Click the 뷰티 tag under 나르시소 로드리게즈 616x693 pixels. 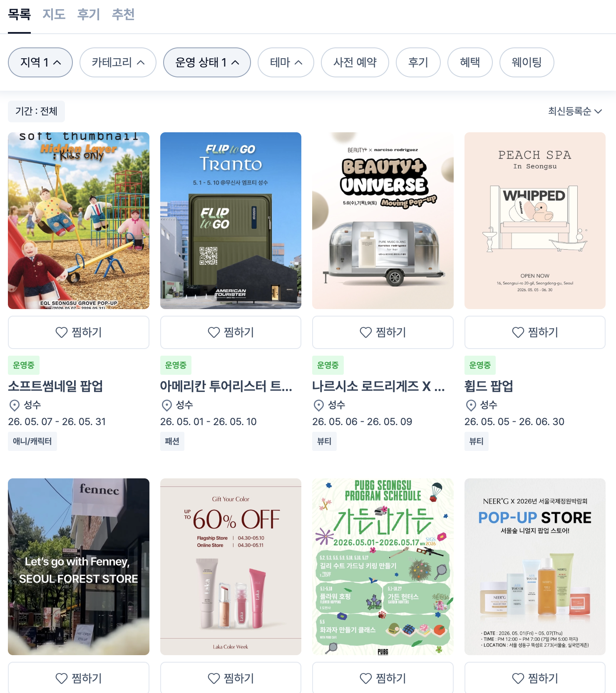[x=324, y=441]
